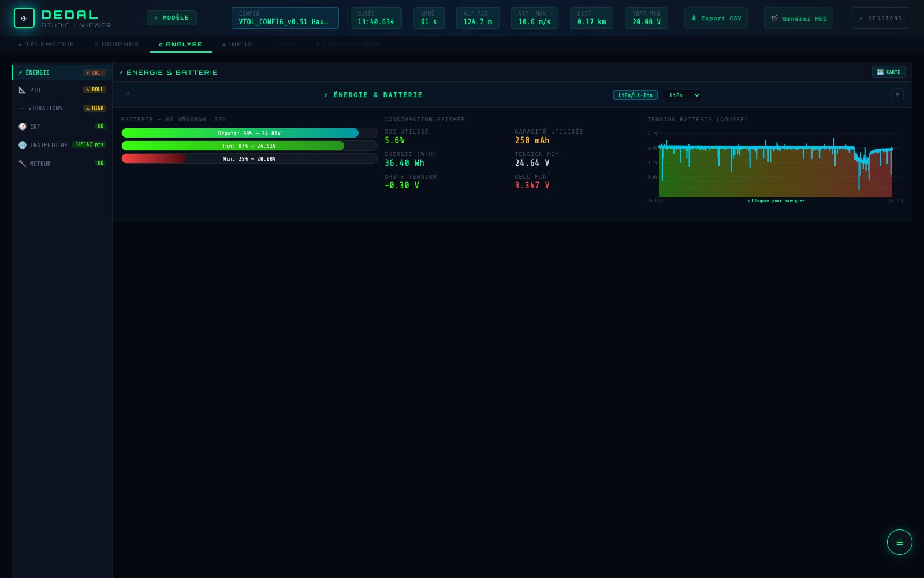Click the Min 25% battery bar
This screenshot has width=924, height=578.
[x=249, y=158]
